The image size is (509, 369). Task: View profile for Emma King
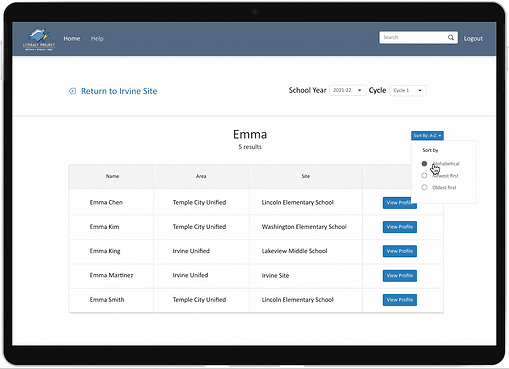(x=399, y=251)
